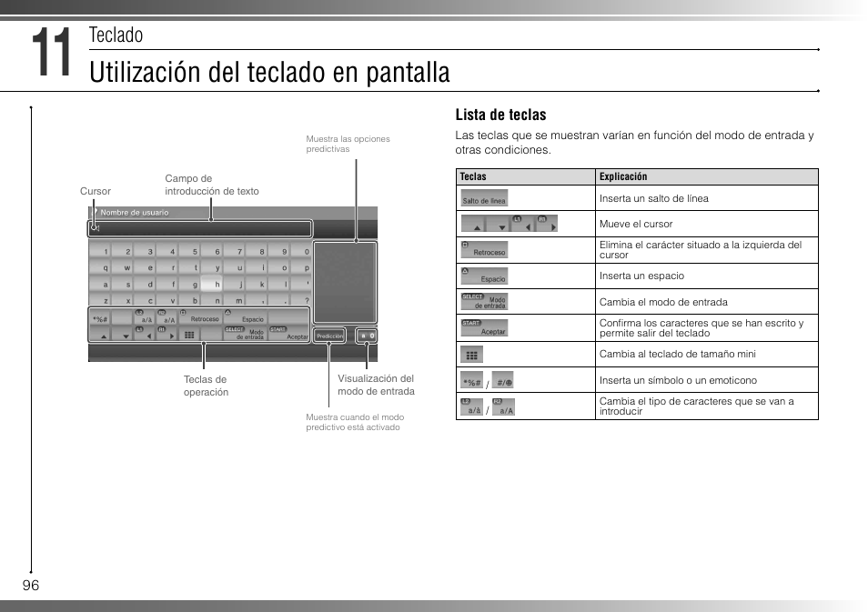Click the Salto de línea key icon in the table

click(x=484, y=198)
